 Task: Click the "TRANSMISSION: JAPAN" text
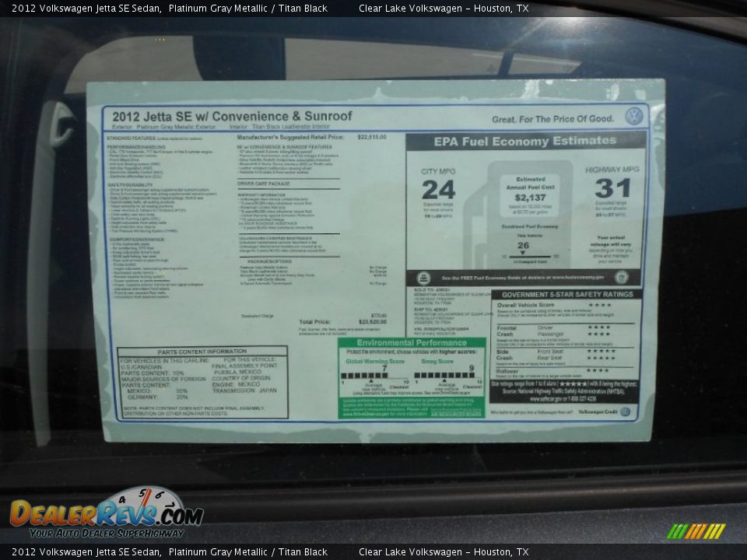click(244, 390)
